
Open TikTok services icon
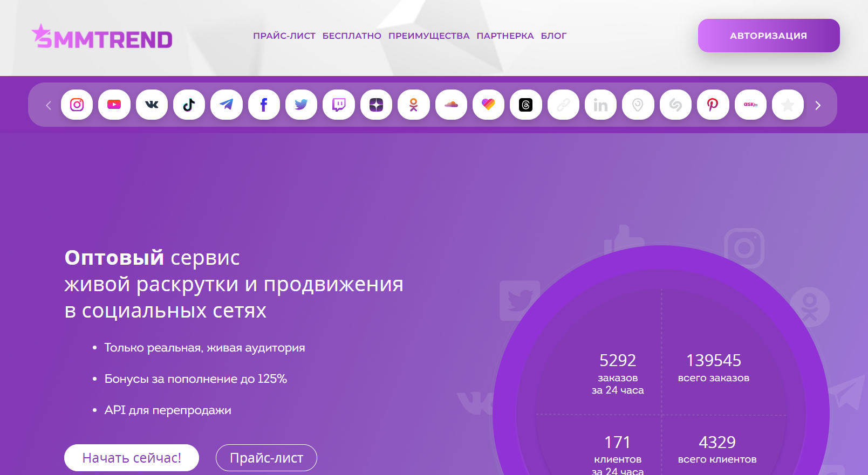189,105
